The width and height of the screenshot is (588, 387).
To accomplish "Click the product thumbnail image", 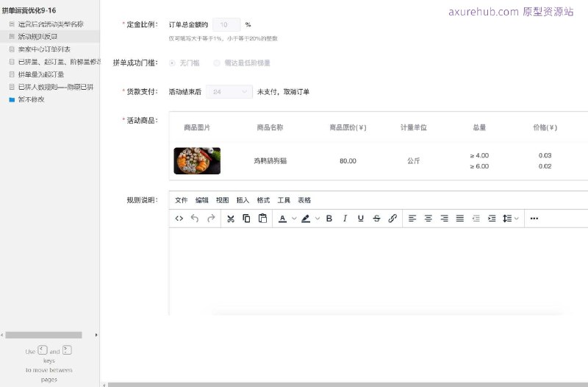I will click(x=197, y=160).
